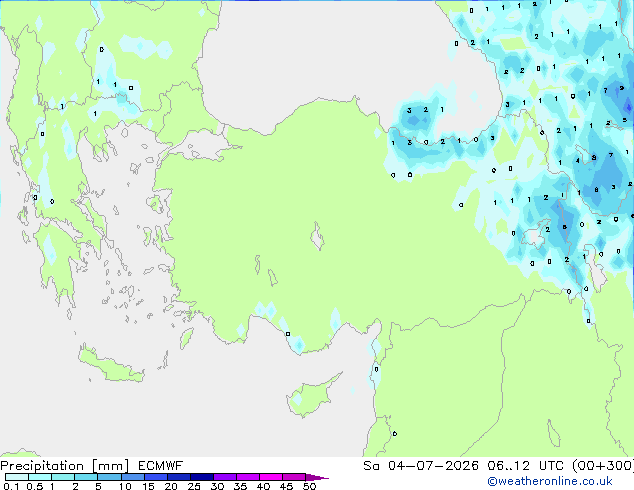Click the legend value '0.5'
The width and height of the screenshot is (634, 490).
[35, 486]
